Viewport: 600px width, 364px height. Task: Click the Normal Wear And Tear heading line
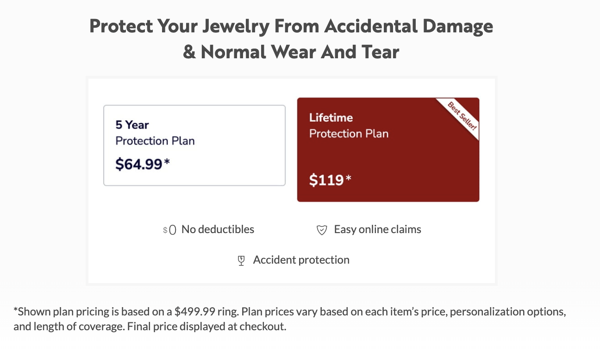[291, 52]
